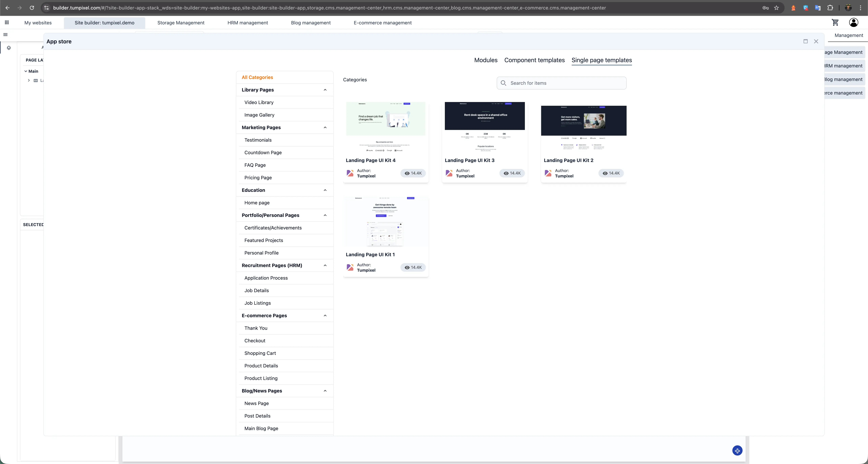The height and width of the screenshot is (464, 868).
Task: Select All Categories in the sidebar
Action: [257, 77]
